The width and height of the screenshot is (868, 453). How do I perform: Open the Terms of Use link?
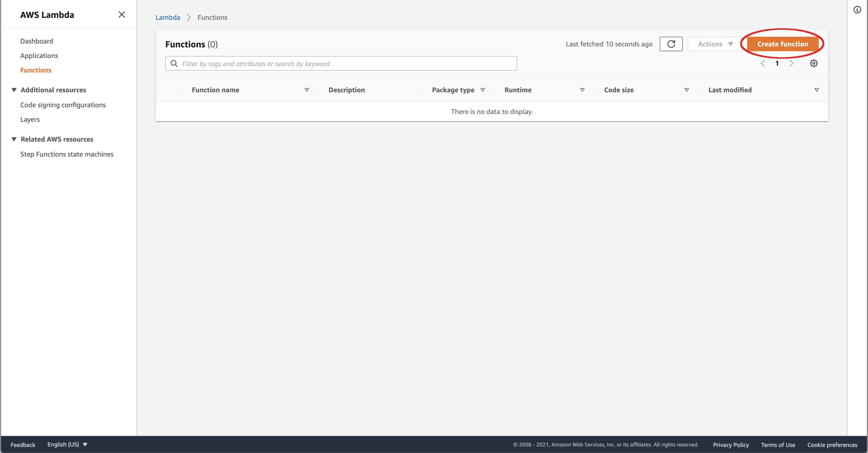tap(778, 445)
